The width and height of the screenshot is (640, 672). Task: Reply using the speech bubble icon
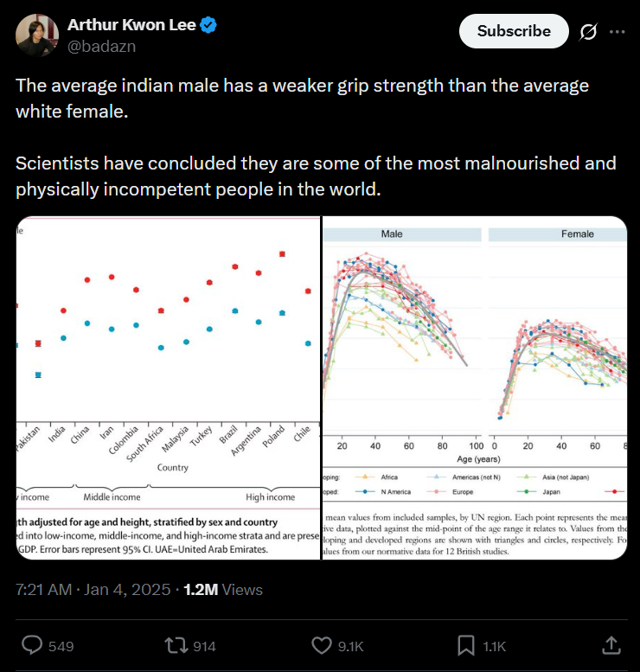coord(32,645)
